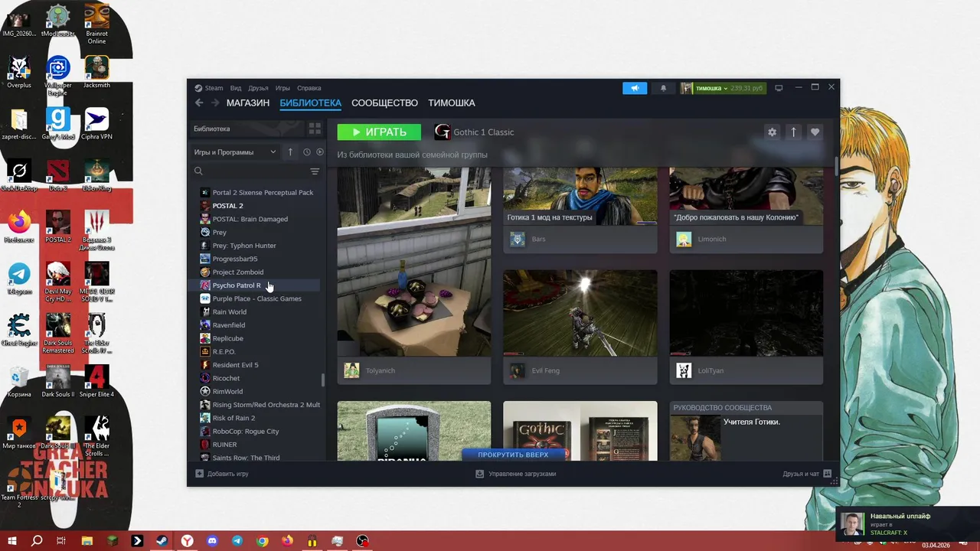Click the Gothic 1 Classic game logo
The image size is (980, 551).
pos(442,132)
